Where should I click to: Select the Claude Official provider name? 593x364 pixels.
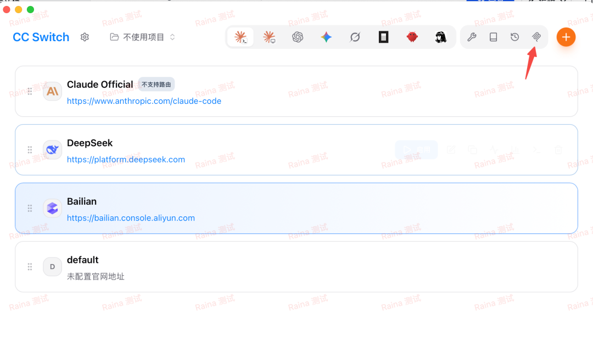(x=100, y=85)
